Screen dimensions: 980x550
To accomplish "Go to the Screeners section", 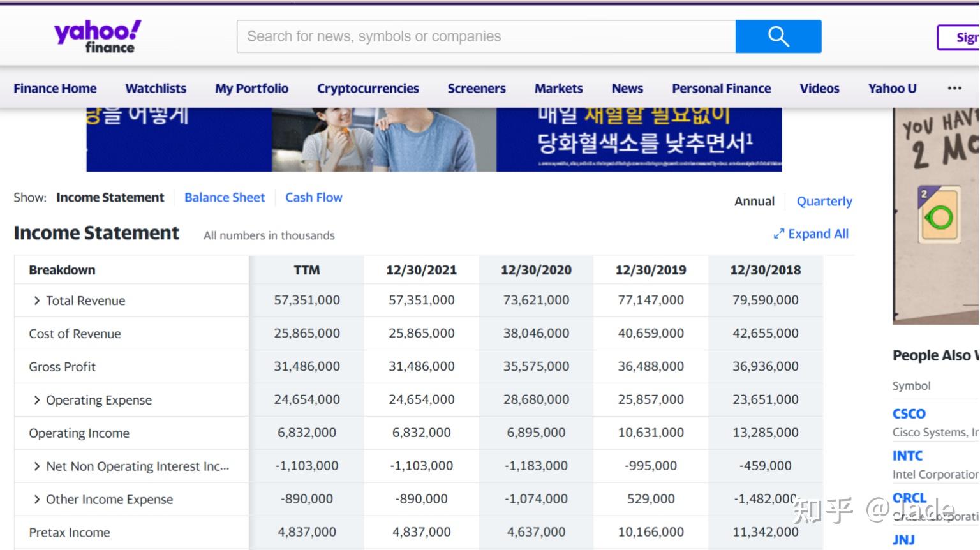I will point(476,88).
